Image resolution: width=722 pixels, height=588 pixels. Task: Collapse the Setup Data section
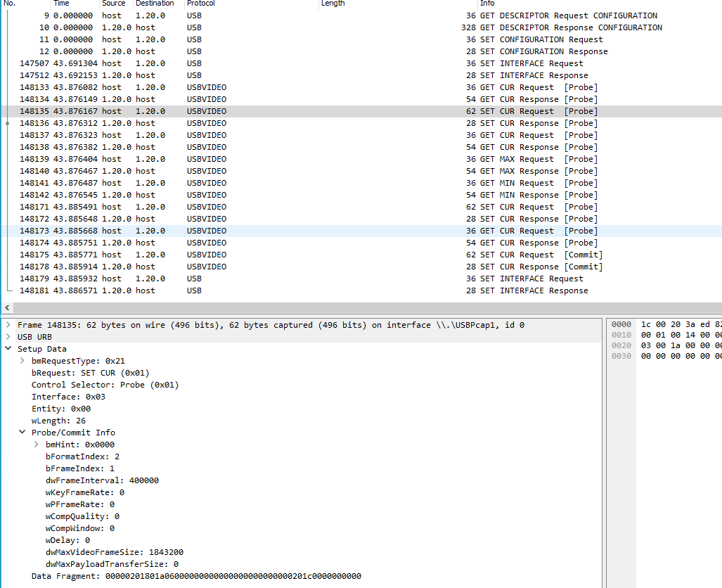(8, 349)
